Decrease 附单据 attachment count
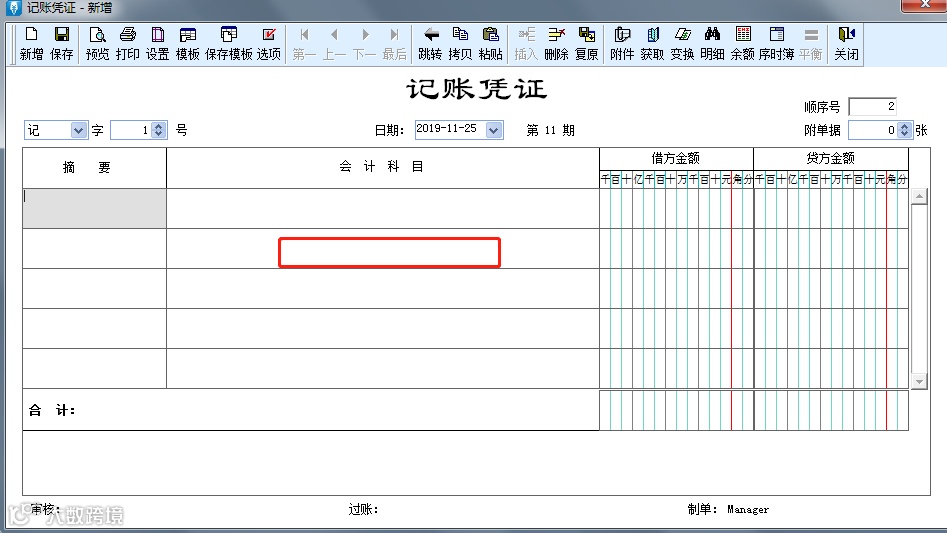Screen dimensions: 947x533 pyautogui.click(x=904, y=134)
